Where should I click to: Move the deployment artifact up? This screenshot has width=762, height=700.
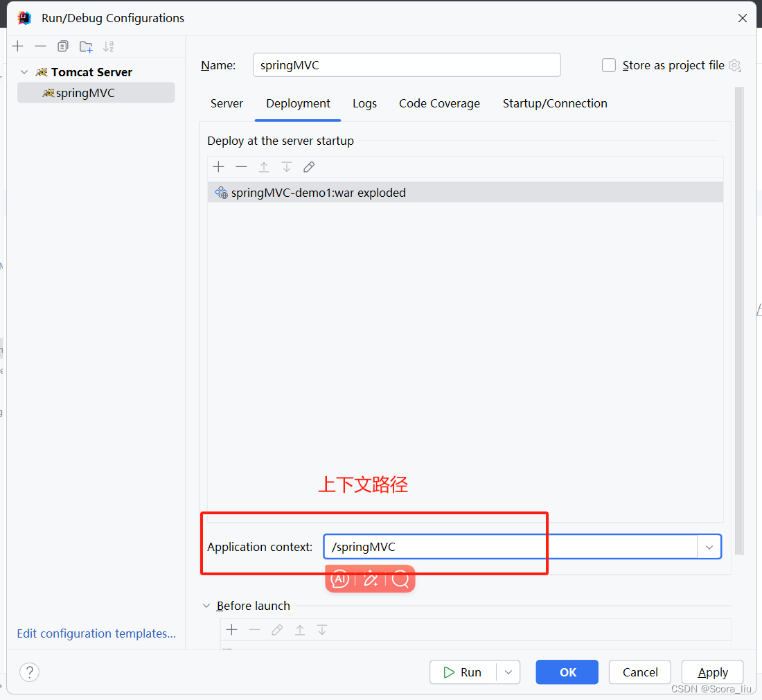[x=264, y=167]
